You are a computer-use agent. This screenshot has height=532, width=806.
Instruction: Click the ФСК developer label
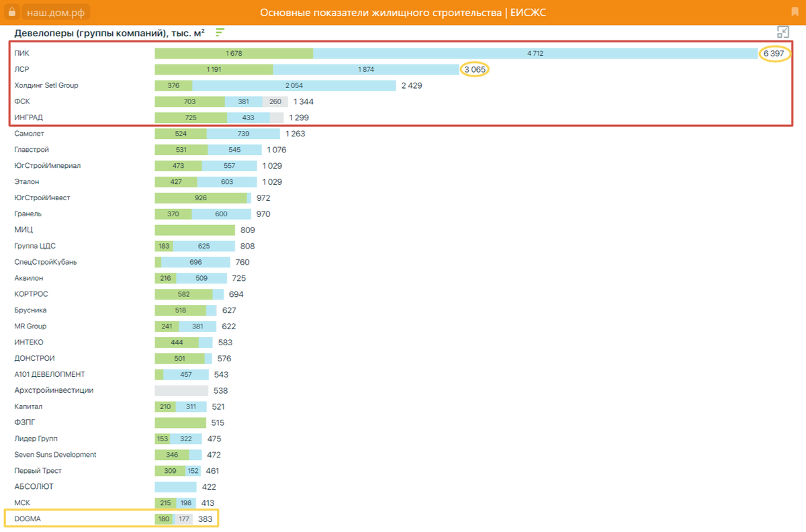pos(22,101)
